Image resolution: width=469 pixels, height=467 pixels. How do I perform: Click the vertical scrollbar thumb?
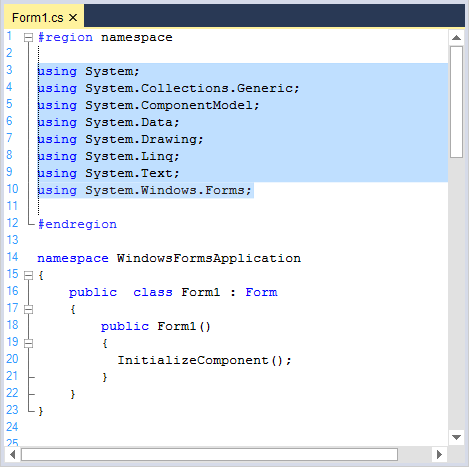(456, 102)
